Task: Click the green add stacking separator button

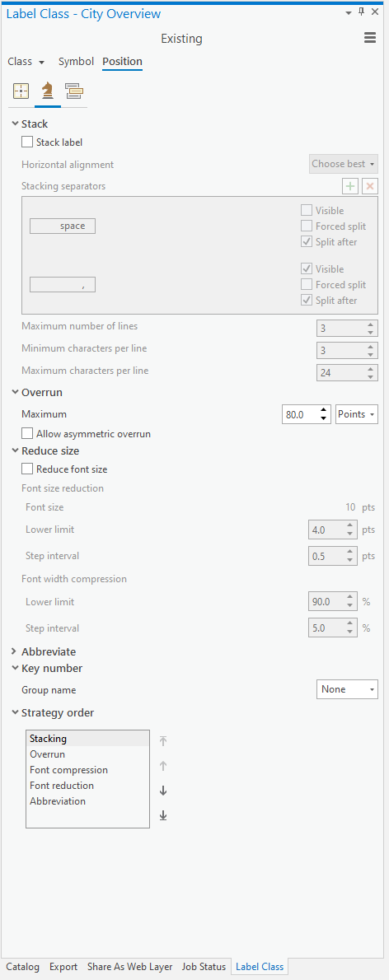Action: point(350,185)
